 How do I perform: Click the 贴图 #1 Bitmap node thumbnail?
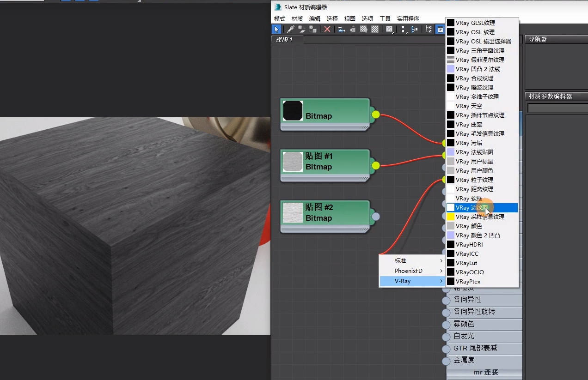click(x=292, y=162)
